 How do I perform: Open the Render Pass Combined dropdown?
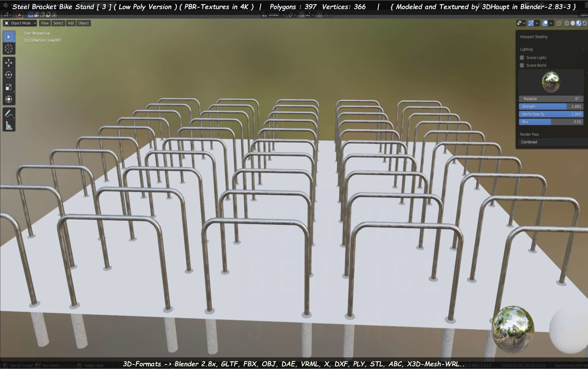[x=553, y=142]
